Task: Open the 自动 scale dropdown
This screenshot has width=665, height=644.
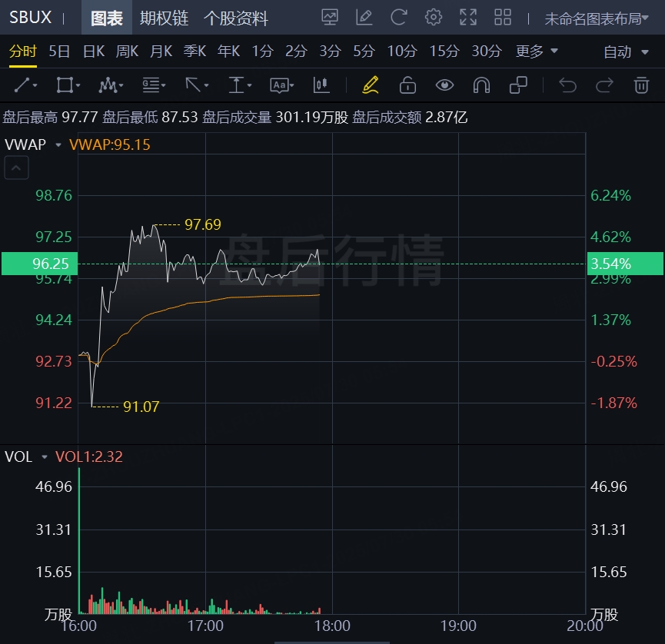Action: [x=626, y=52]
